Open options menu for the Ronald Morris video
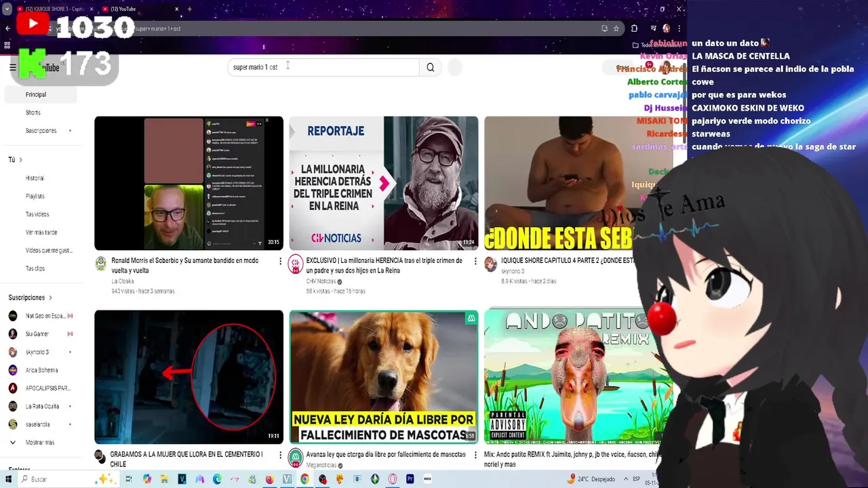 coord(280,261)
